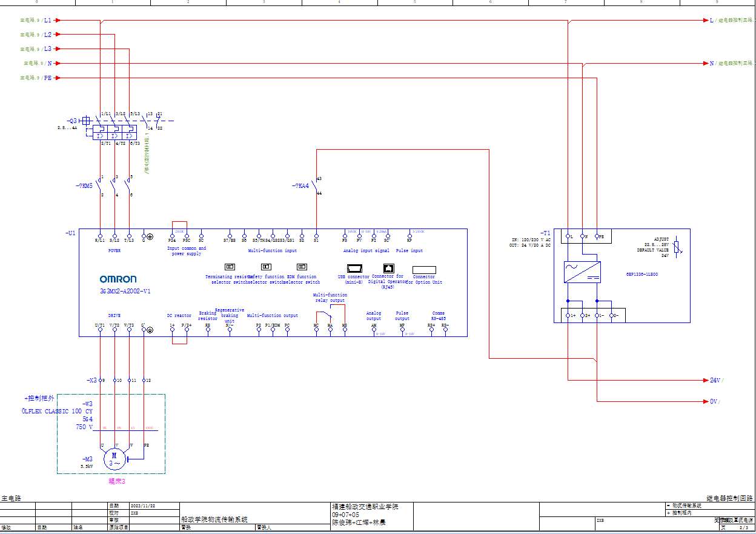This screenshot has width=756, height=534.
Task: Click the Terminating resistor selector switch
Action: tap(230, 267)
